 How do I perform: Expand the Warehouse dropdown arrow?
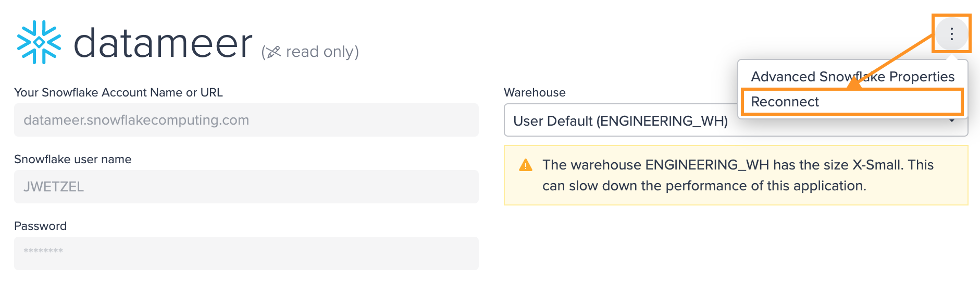[952, 121]
